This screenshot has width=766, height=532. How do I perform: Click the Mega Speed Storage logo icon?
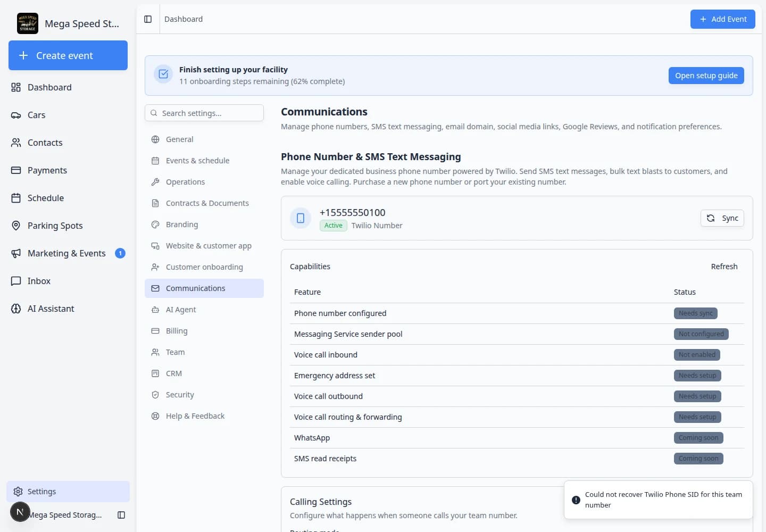[28, 23]
